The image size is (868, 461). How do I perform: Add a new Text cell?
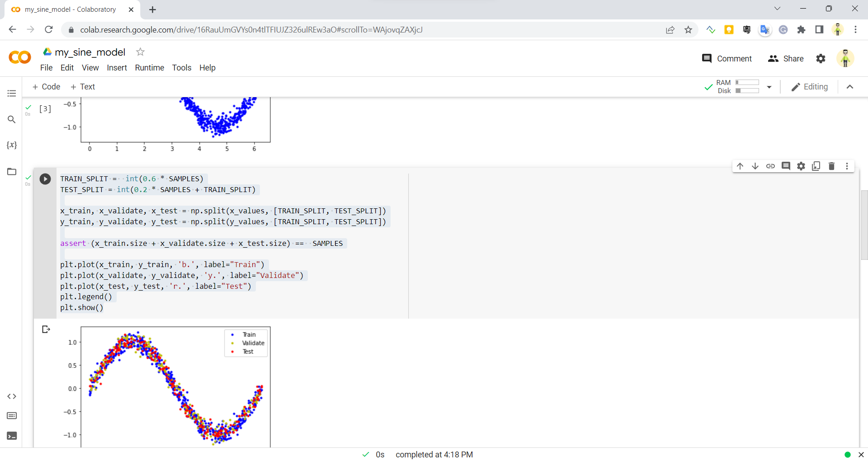[x=83, y=87]
